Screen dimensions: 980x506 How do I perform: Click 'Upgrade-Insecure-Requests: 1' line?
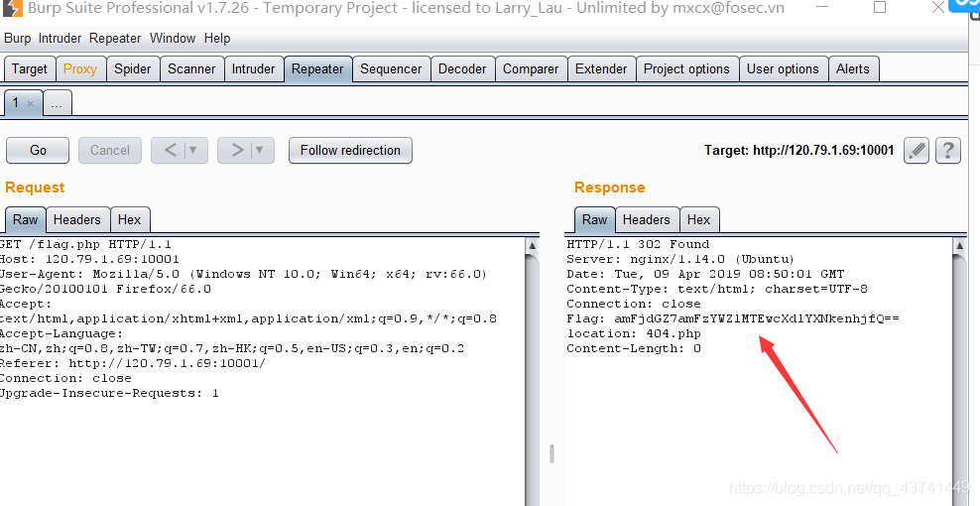(109, 394)
